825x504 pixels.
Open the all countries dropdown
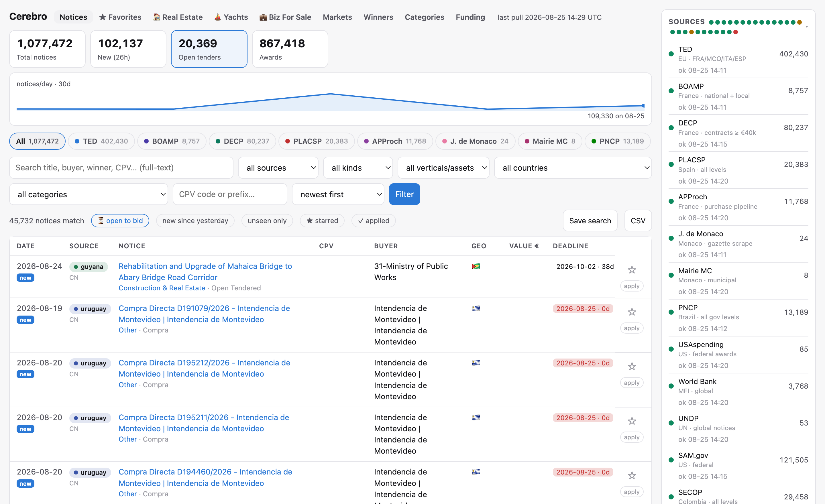[x=573, y=168]
